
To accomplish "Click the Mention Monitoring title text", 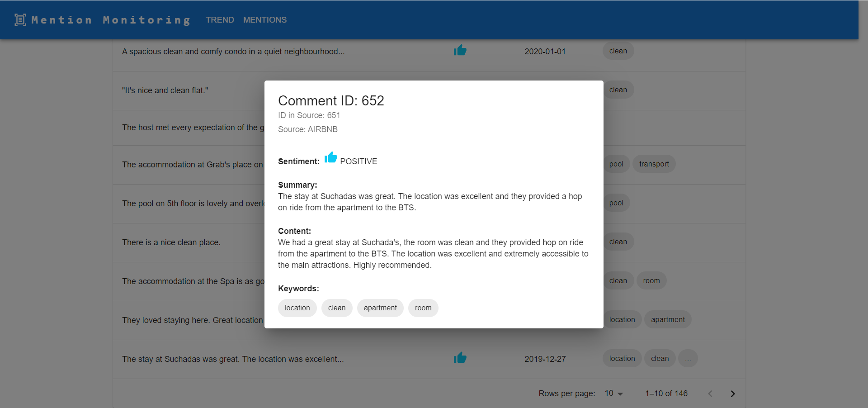I will 111,20.
